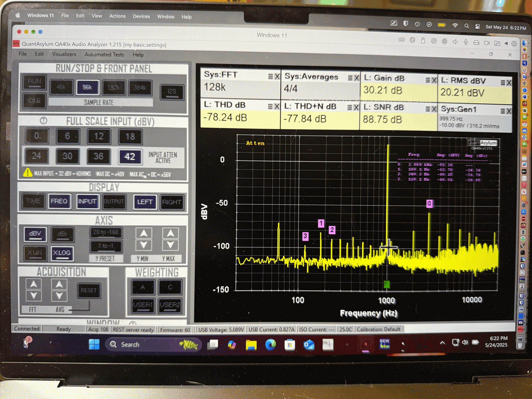Increase Y MAX with up arrow
Screen dimensions: 532x399
pos(170,233)
